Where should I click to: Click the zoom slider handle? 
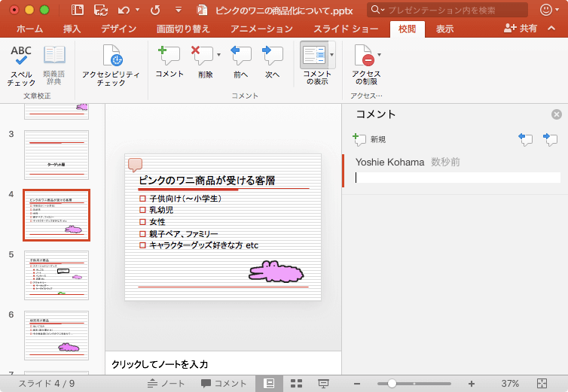392,383
